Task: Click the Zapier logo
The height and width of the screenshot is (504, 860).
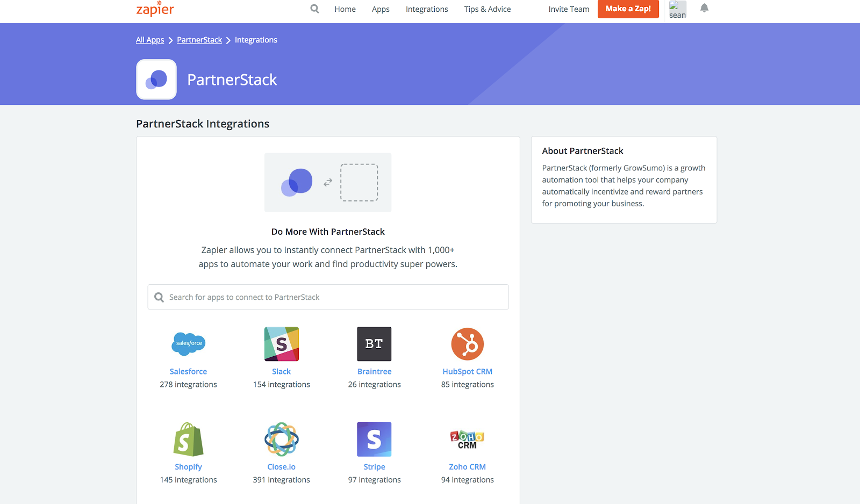Action: click(155, 9)
